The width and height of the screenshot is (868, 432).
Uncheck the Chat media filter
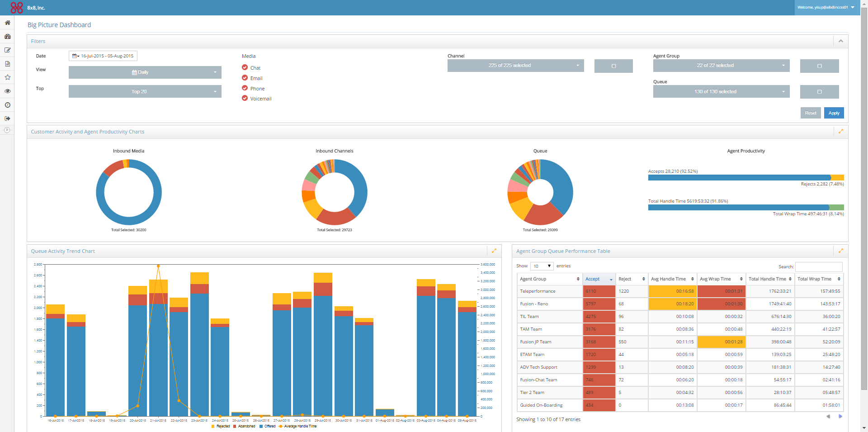[244, 67]
